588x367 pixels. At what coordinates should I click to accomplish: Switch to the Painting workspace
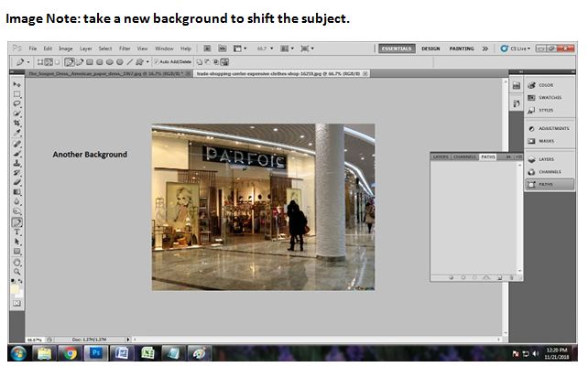click(462, 49)
